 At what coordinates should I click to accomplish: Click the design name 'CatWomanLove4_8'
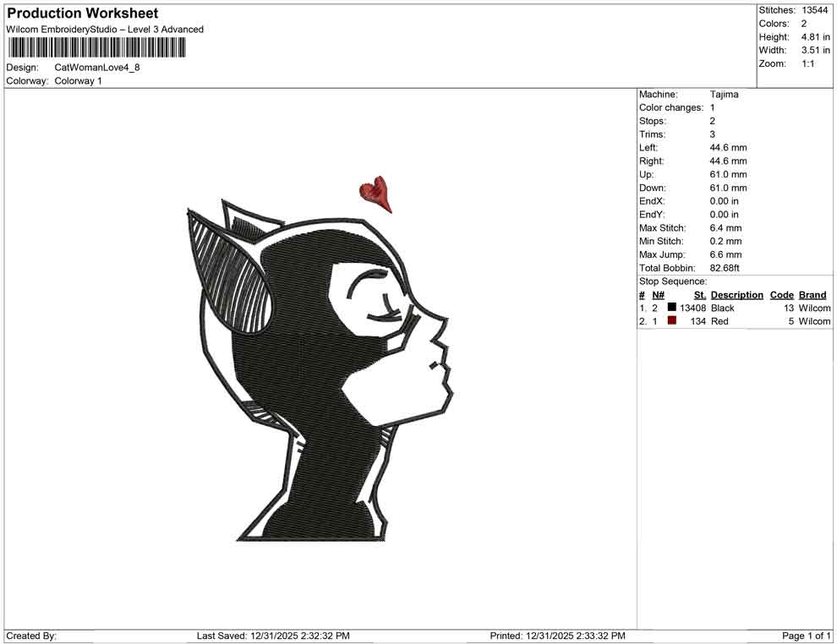click(97, 68)
